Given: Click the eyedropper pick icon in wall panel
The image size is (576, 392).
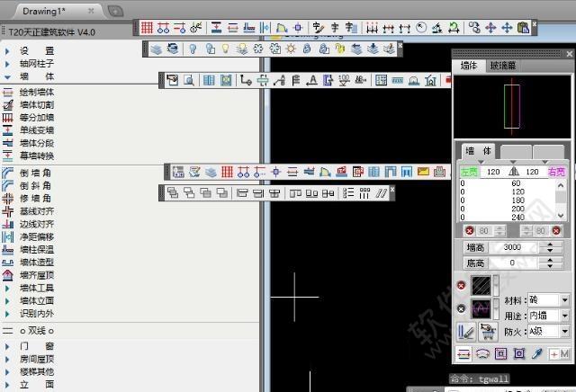Looking at the screenshot, I should pyautogui.click(x=537, y=354).
